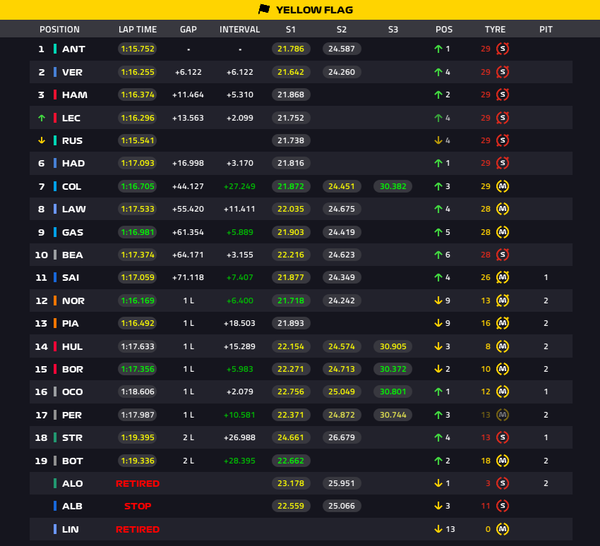Screen dimensions: 600x546
Task: Click HUL's red team color bar
Action: [55, 347]
